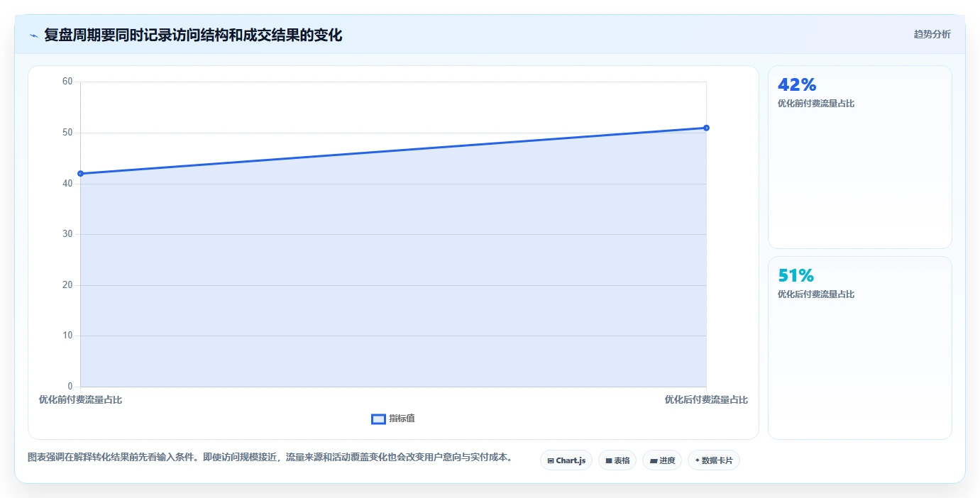Click the x-axis label 优化后付费流量占比
980x498 pixels.
click(706, 400)
